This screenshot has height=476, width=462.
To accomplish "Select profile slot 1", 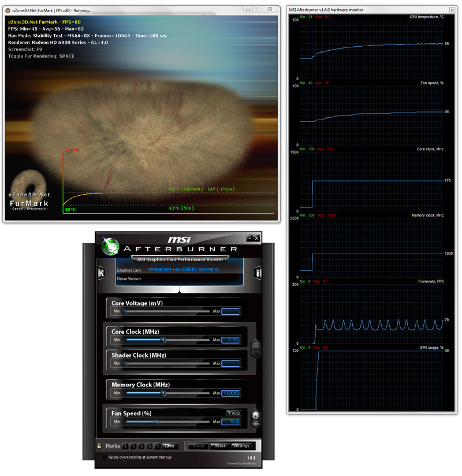I will [125, 446].
